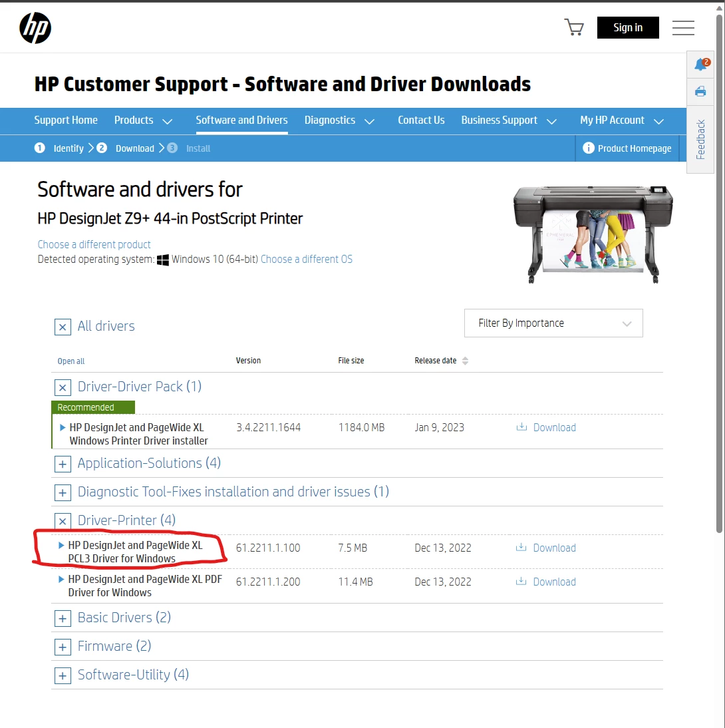The image size is (725, 728).
Task: Open the Diagnostics menu
Action: pyautogui.click(x=339, y=120)
